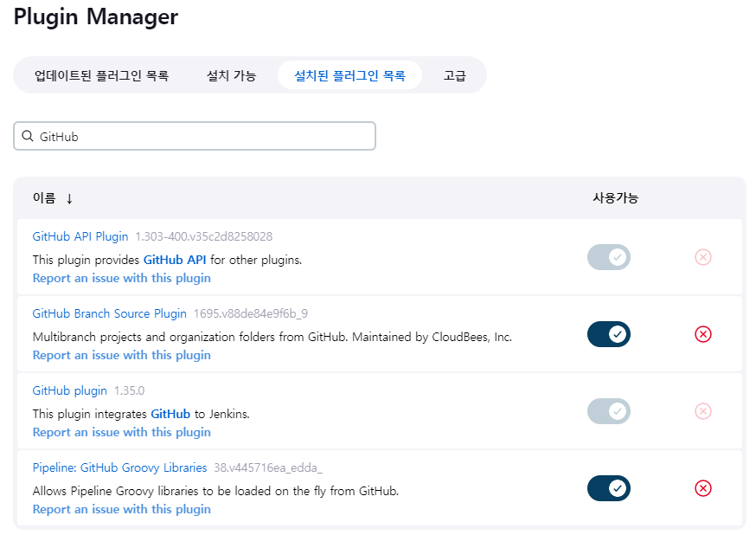The width and height of the screenshot is (756, 535).
Task: Click uninstall icon for GitHub plugin 1.35.0
Action: coord(703,411)
